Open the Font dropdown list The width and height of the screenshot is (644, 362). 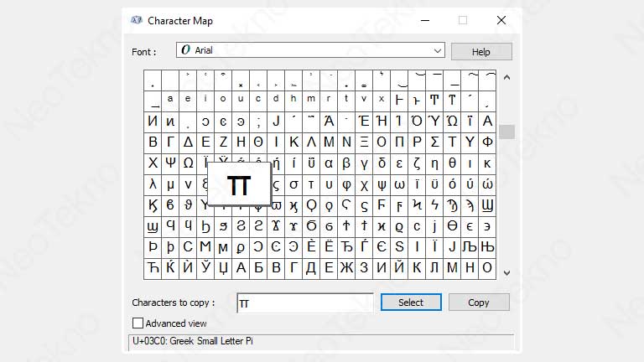tap(437, 50)
